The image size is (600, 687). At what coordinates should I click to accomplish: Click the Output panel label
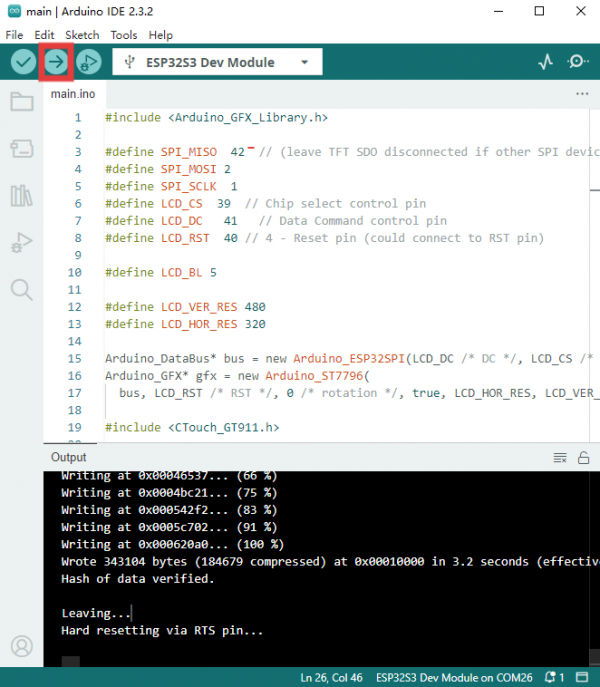[68, 457]
